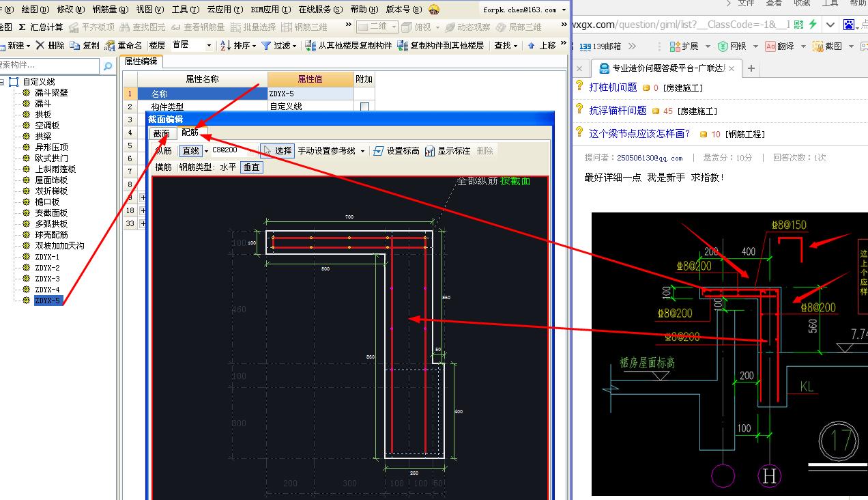Open a new browser tab with plus
The image size is (868, 500).
(751, 68)
